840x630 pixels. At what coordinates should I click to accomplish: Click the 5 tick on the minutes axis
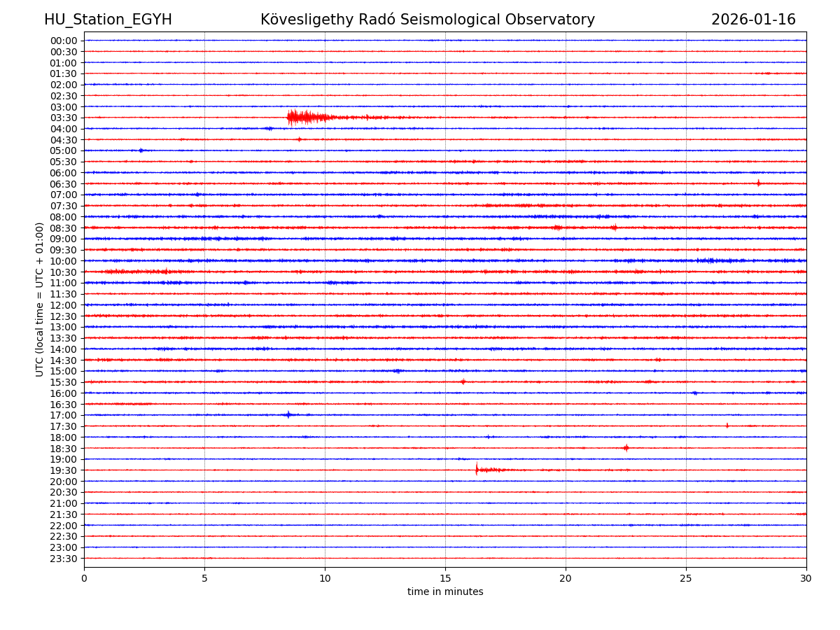click(x=204, y=579)
